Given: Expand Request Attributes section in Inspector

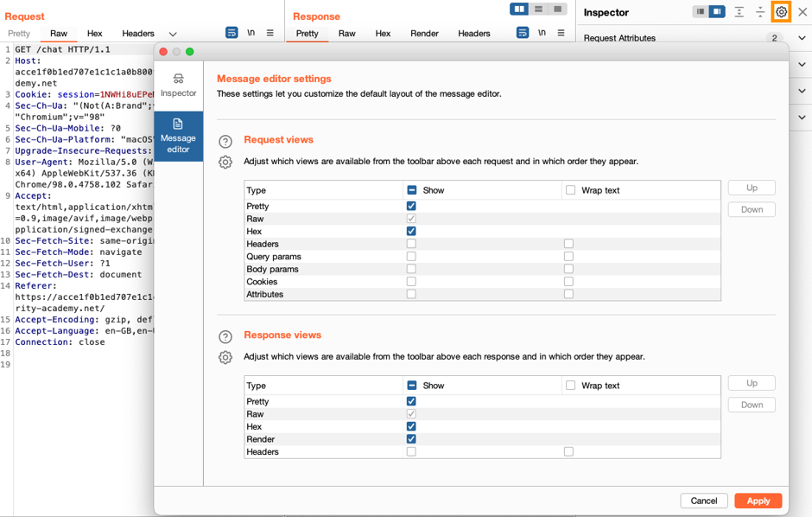Looking at the screenshot, I should 802,38.
